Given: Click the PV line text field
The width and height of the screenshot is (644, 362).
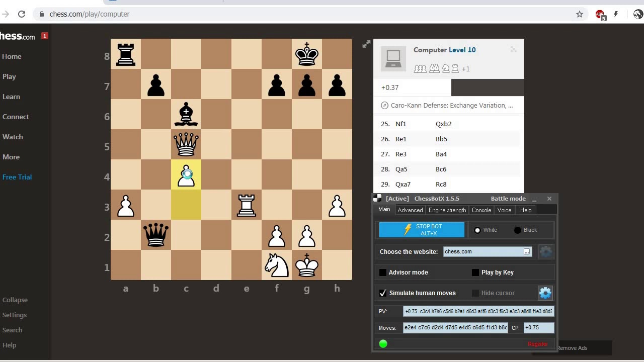Looking at the screenshot, I should [478, 311].
